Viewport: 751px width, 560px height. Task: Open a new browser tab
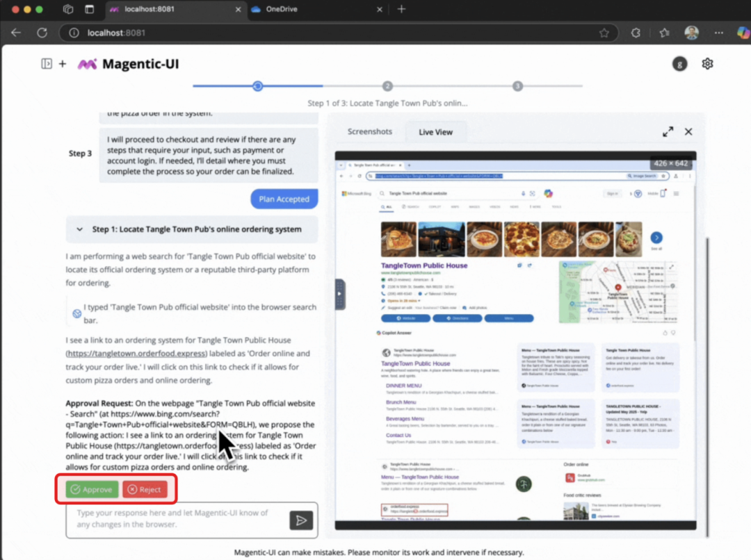(x=401, y=9)
